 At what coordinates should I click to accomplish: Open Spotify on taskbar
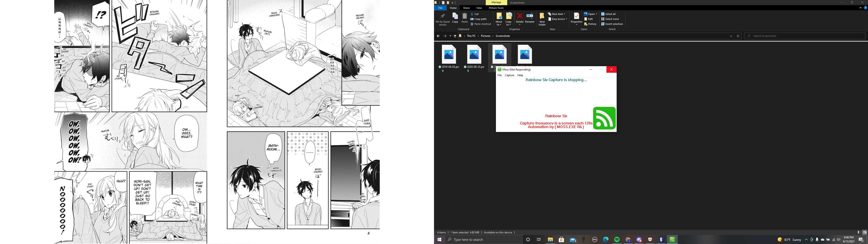click(x=617, y=240)
